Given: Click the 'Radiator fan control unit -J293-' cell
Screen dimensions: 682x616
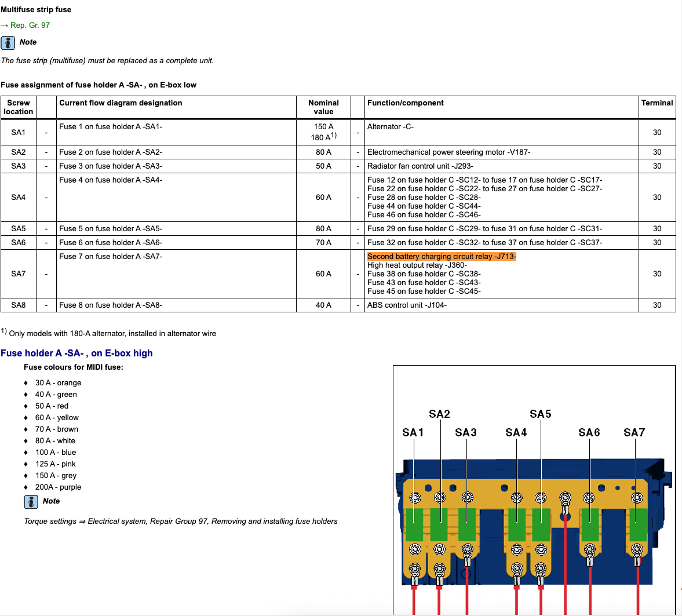Looking at the screenshot, I should pyautogui.click(x=420, y=166).
